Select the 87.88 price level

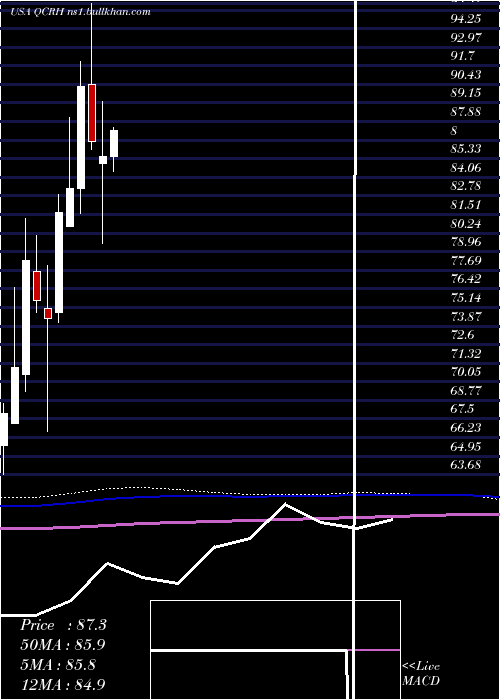point(465,112)
